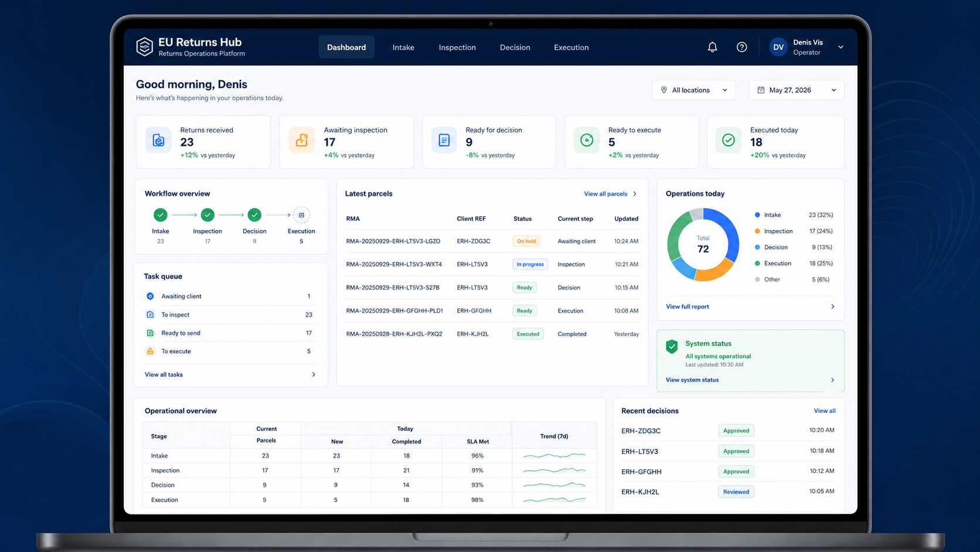This screenshot has height=552, width=980.
Task: Click the DV user avatar
Action: point(778,47)
